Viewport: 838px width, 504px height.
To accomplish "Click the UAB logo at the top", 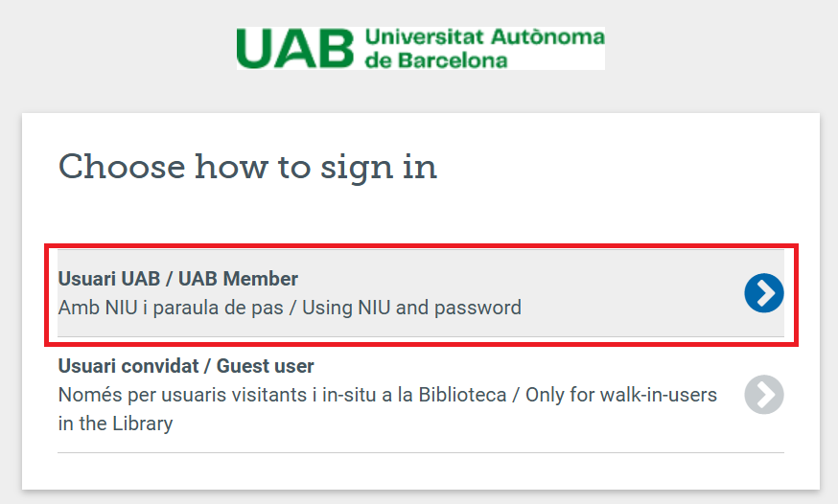I will coord(421,48).
